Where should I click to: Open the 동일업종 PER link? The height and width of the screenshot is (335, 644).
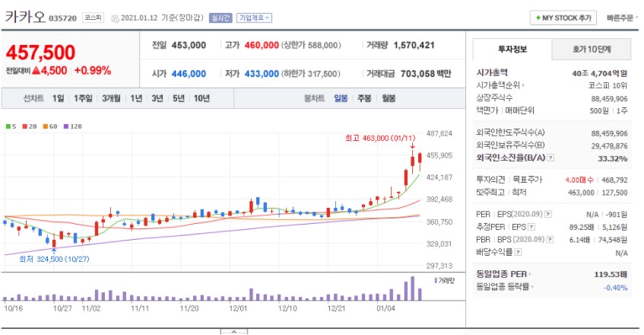[503, 274]
